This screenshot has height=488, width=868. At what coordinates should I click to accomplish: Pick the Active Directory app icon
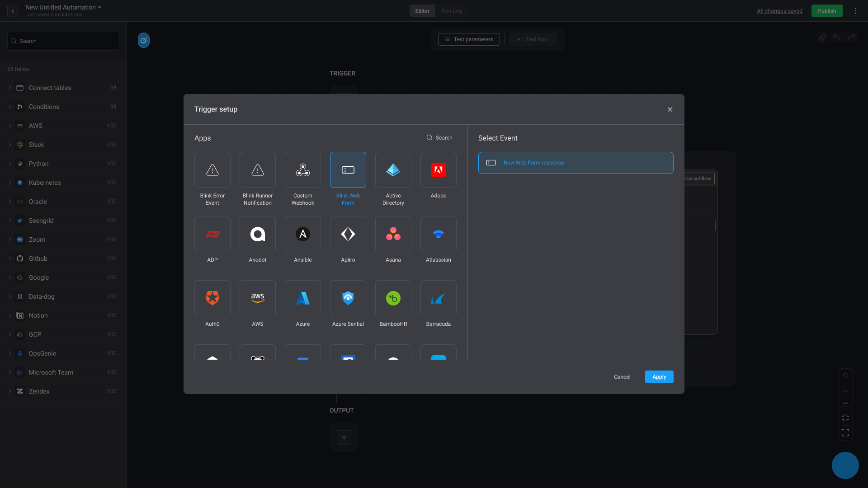(x=393, y=170)
